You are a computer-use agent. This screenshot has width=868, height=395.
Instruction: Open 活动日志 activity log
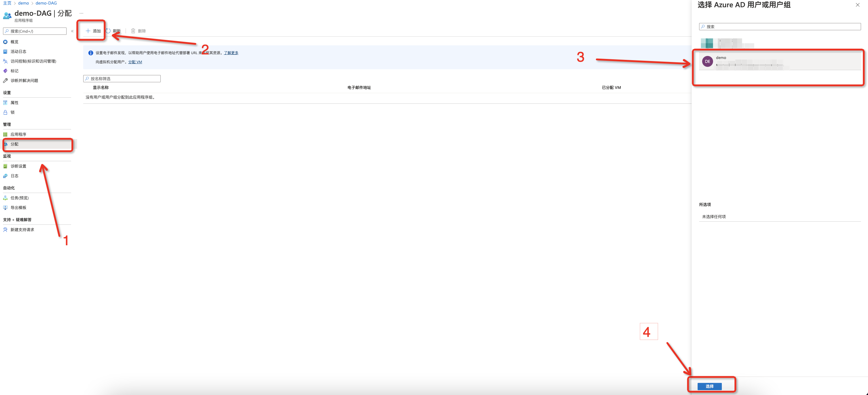[x=18, y=51]
